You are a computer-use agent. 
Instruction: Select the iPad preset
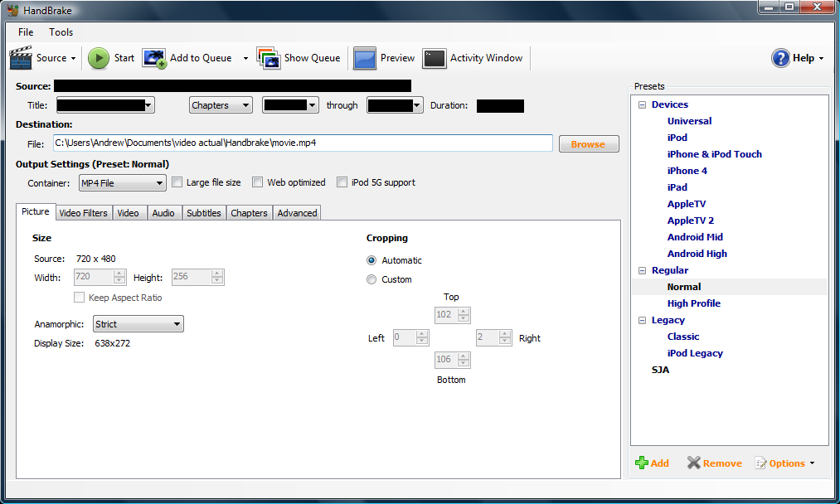[677, 187]
